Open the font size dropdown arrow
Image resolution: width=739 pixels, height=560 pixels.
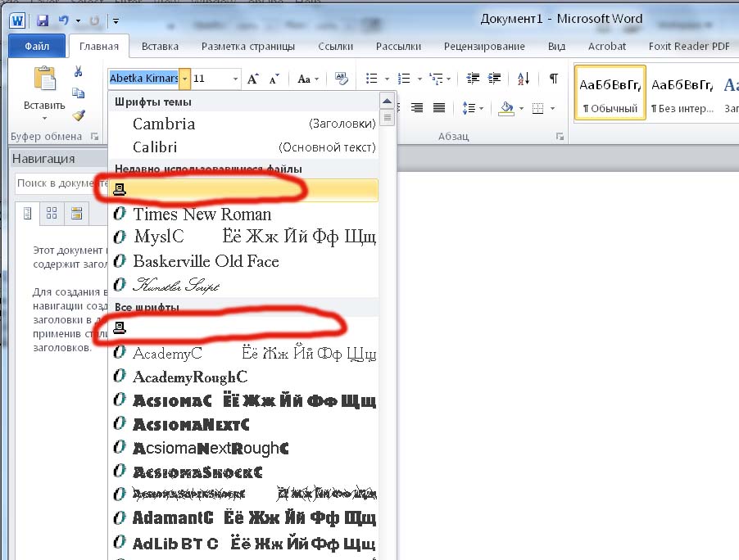(235, 79)
